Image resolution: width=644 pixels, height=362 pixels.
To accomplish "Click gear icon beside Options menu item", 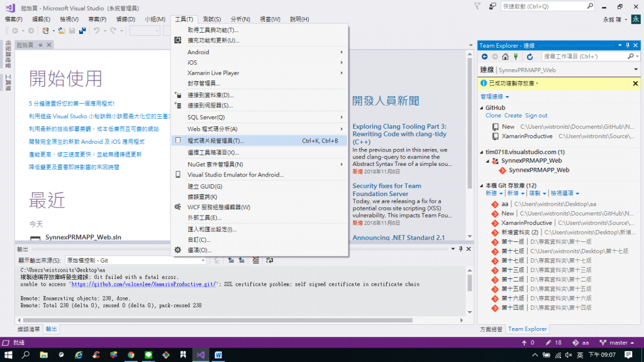I will click(x=178, y=250).
